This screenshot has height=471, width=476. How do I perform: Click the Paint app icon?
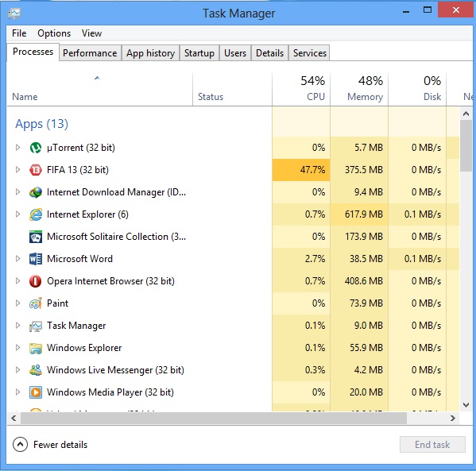(x=36, y=303)
